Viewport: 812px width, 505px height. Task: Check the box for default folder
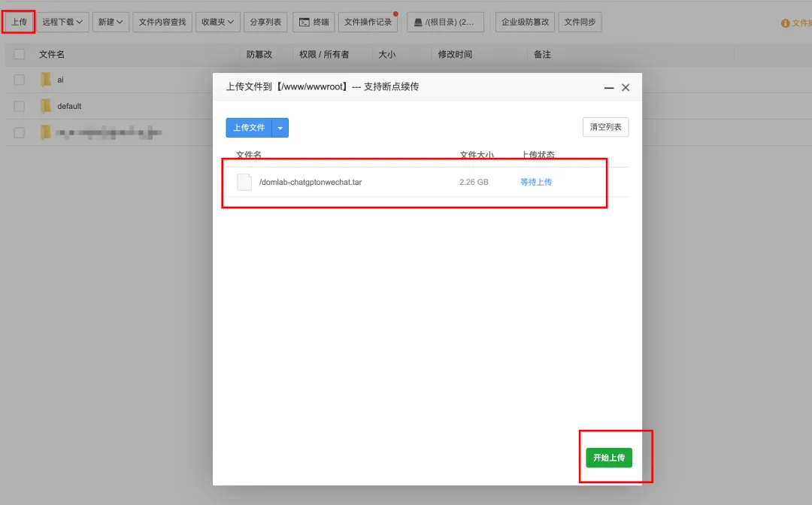tap(20, 106)
